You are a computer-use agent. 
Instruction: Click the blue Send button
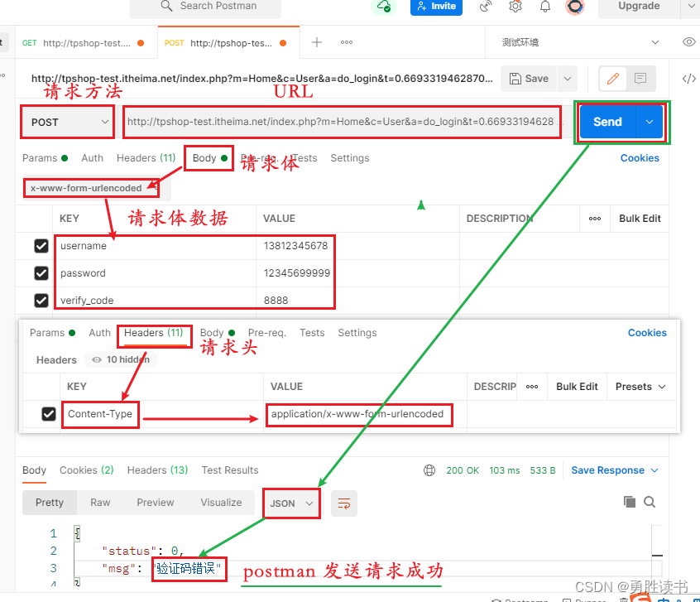[607, 122]
